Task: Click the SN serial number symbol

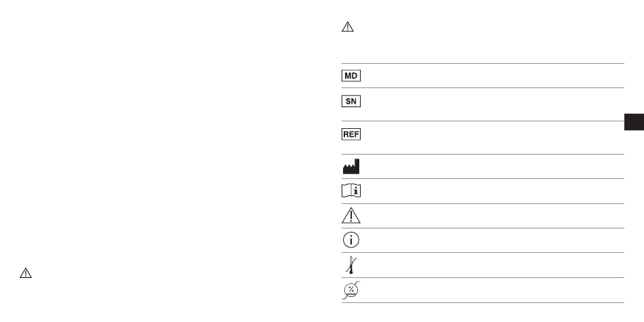Action: (351, 101)
